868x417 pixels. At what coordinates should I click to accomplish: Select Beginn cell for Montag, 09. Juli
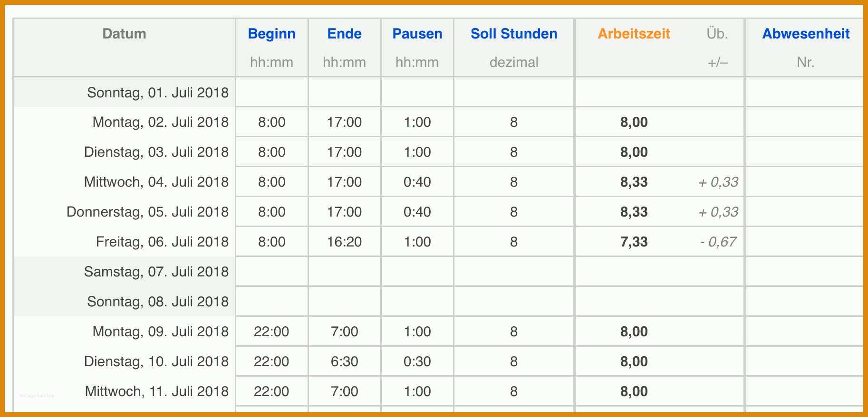[272, 332]
